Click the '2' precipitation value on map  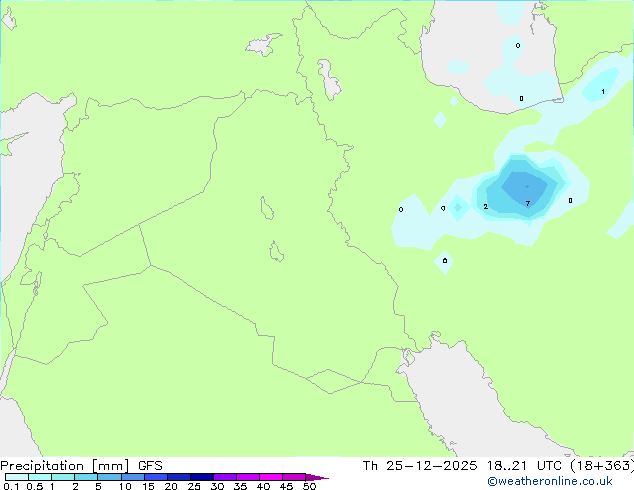[x=486, y=207]
